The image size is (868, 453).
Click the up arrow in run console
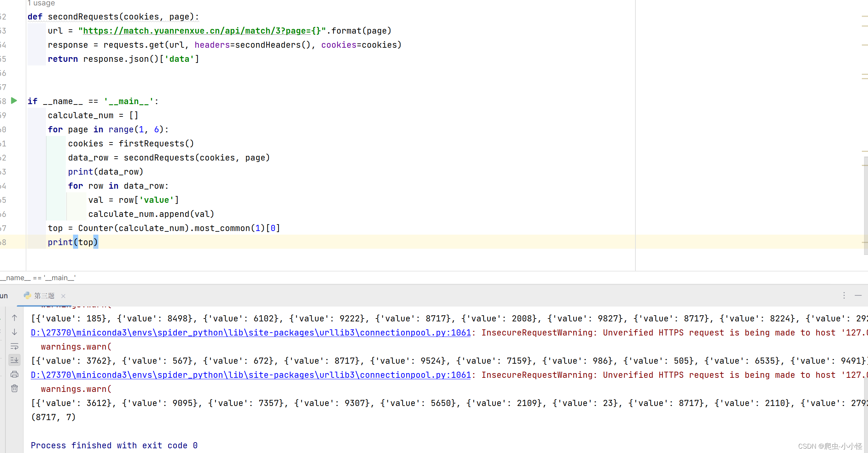(14, 318)
